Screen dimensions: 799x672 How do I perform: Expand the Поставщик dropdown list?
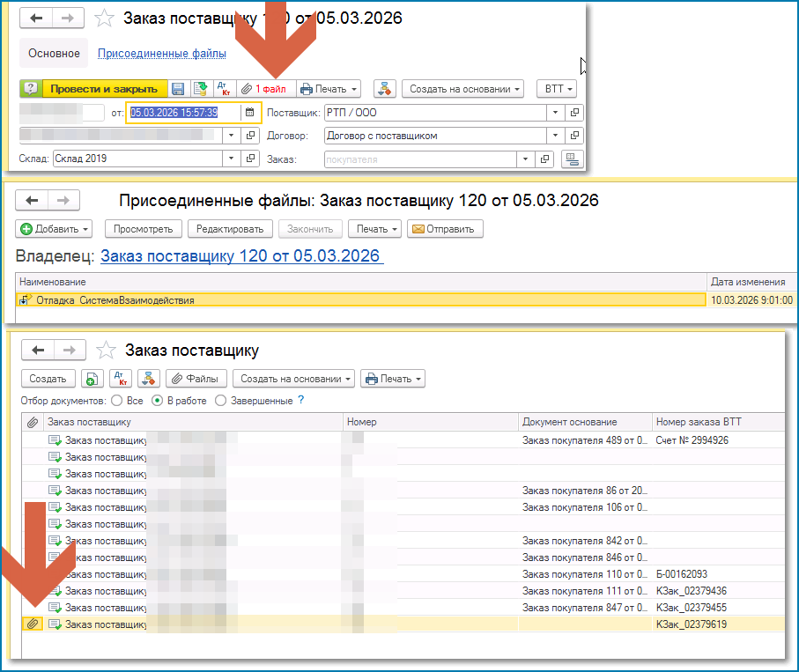click(554, 113)
